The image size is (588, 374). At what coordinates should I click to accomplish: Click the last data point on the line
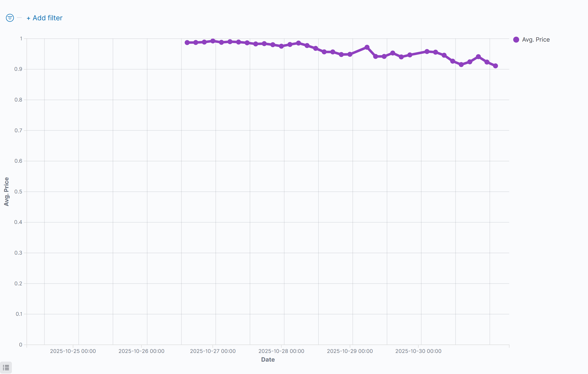[495, 66]
